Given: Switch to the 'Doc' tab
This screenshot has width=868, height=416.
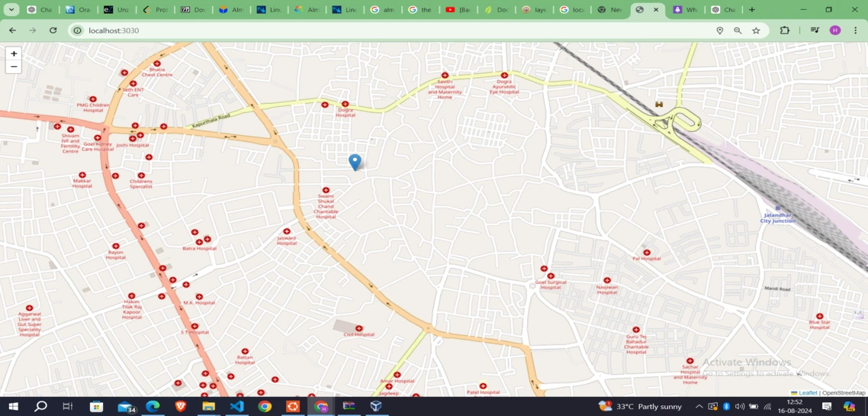Looking at the screenshot, I should [496, 9].
